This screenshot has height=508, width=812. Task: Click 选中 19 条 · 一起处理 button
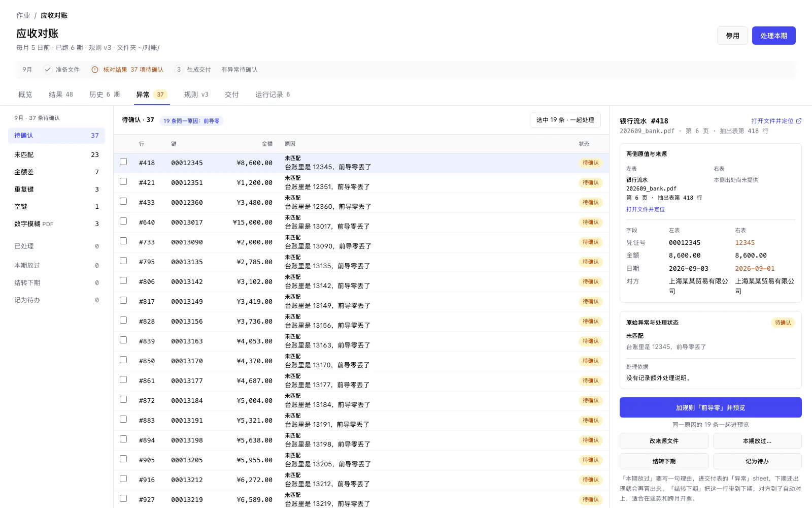click(x=565, y=120)
